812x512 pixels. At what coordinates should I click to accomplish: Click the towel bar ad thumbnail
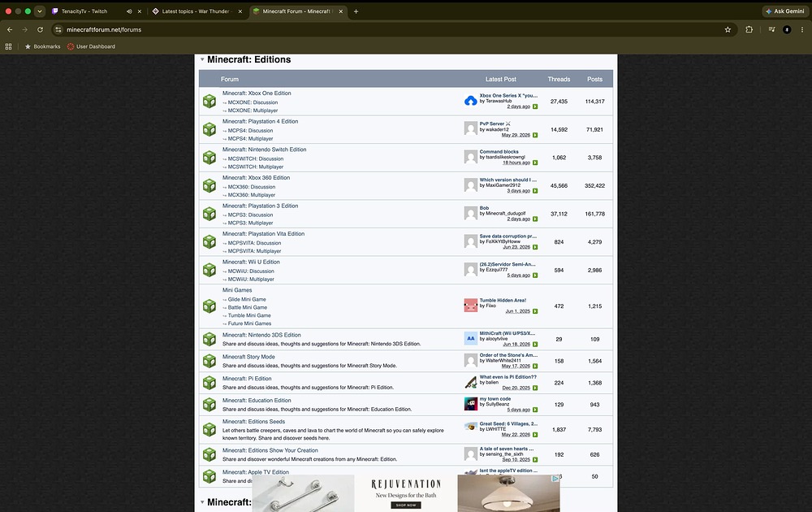click(304, 493)
